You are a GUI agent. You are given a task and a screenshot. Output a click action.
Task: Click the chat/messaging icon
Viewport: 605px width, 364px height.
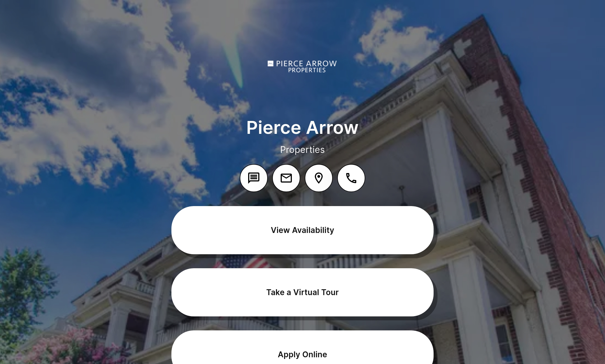[x=254, y=178]
